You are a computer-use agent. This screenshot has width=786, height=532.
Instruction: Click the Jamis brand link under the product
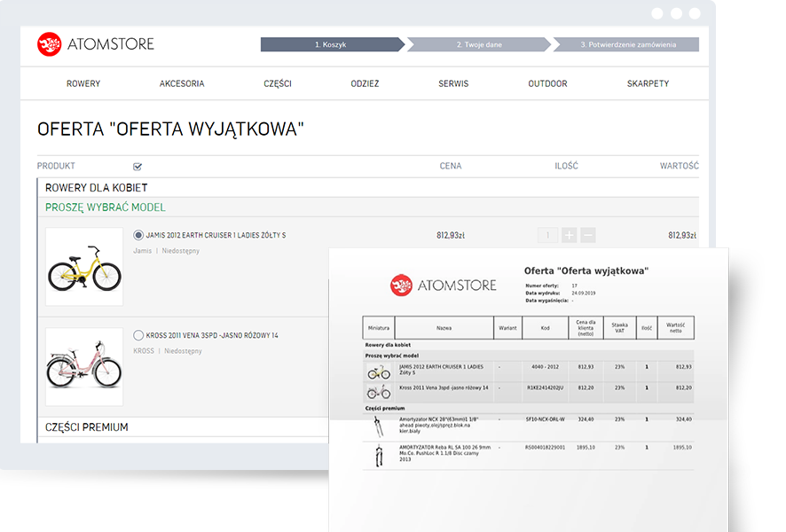(143, 252)
